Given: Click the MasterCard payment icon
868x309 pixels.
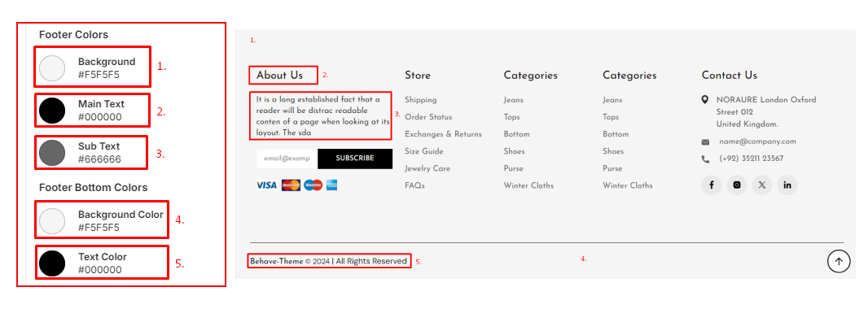Looking at the screenshot, I should [291, 185].
